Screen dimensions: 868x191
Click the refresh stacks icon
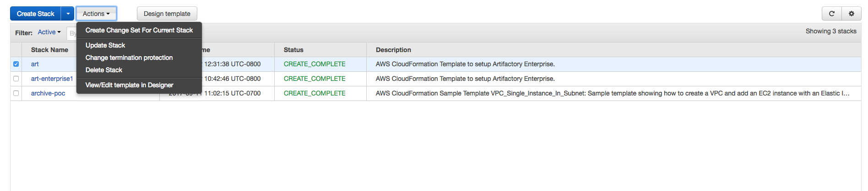[x=832, y=14]
